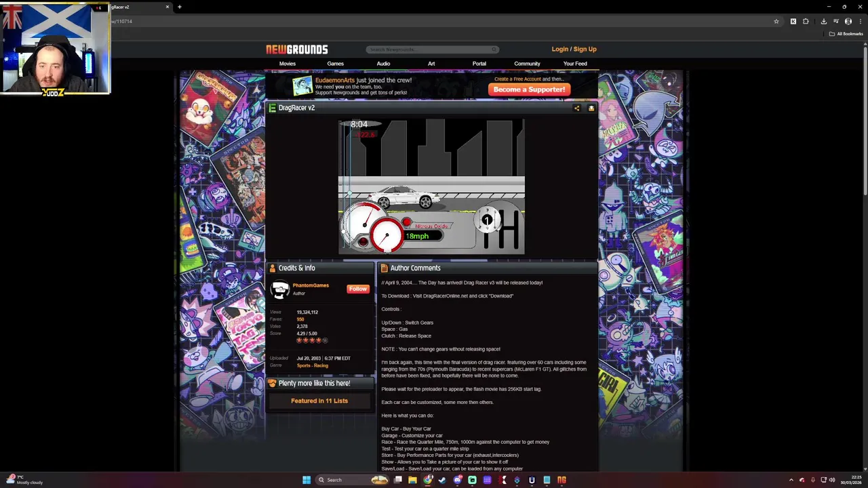This screenshot has height=488, width=868.
Task: Open the All Bookmarks folder
Action: (846, 34)
